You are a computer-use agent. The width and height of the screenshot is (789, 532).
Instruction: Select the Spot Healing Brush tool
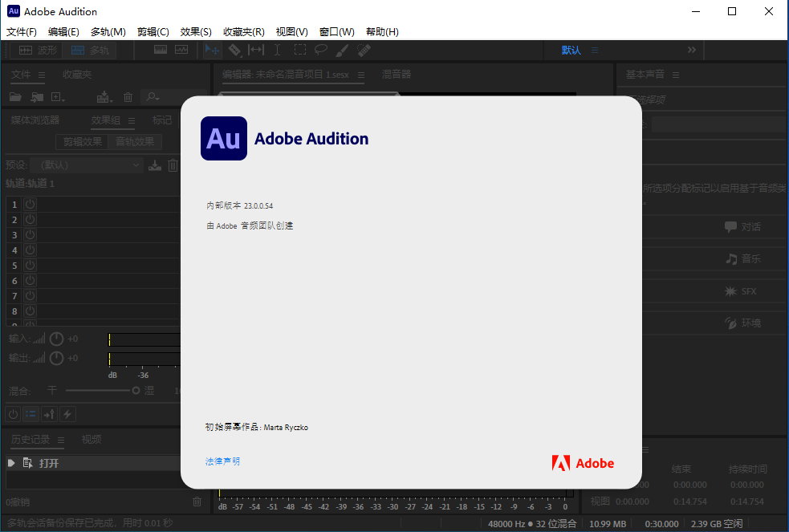(364, 50)
